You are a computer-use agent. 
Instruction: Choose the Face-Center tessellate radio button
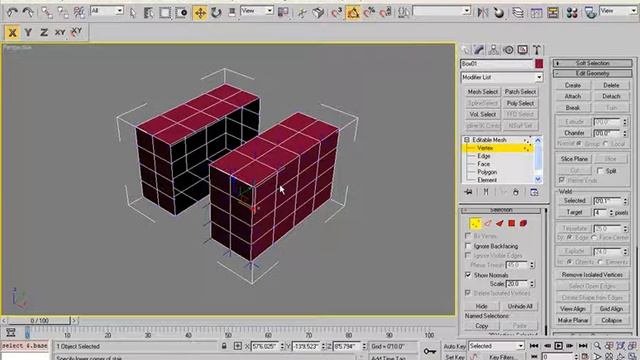tap(594, 237)
